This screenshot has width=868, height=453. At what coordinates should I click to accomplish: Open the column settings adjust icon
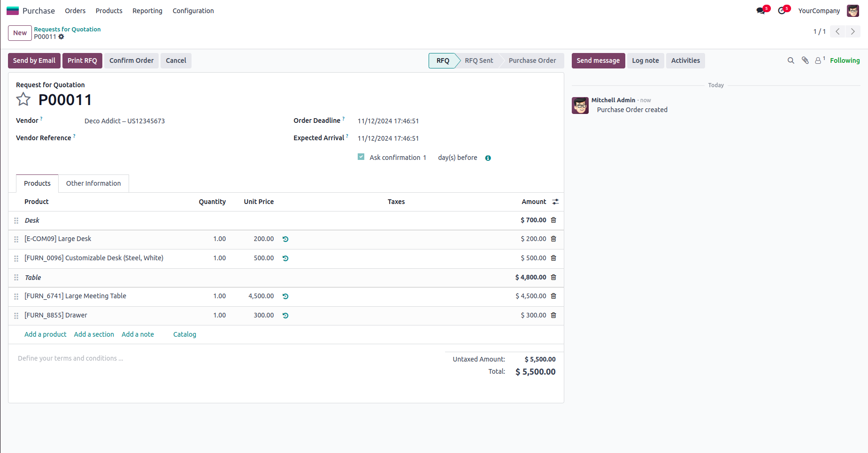[555, 202]
